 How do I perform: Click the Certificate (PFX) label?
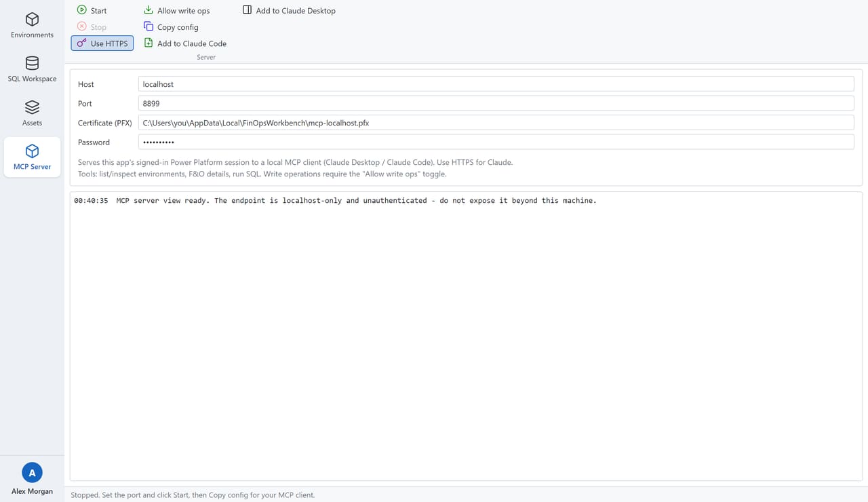pyautogui.click(x=105, y=123)
